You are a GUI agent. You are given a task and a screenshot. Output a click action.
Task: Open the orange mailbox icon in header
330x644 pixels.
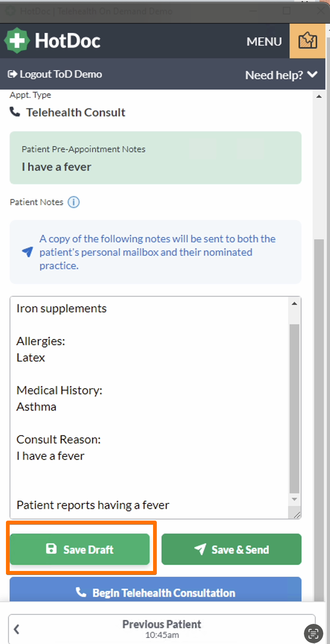(x=308, y=41)
